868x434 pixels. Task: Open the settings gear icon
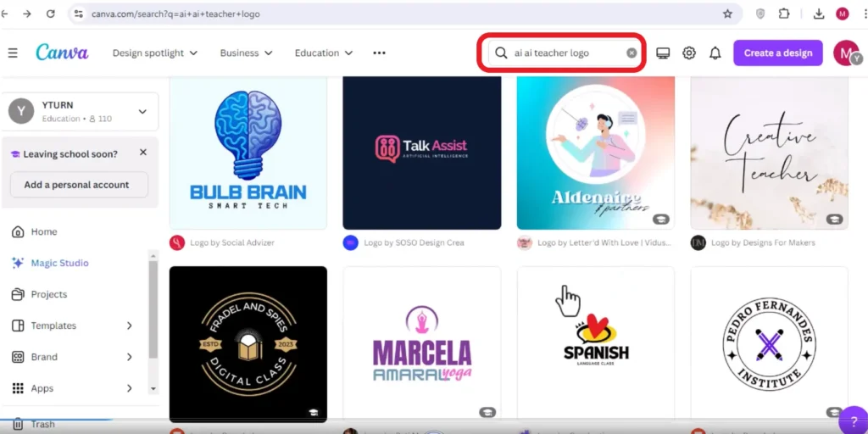688,53
